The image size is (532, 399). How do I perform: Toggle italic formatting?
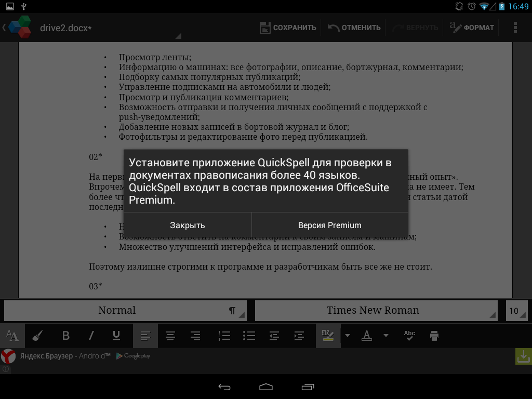pos(91,336)
